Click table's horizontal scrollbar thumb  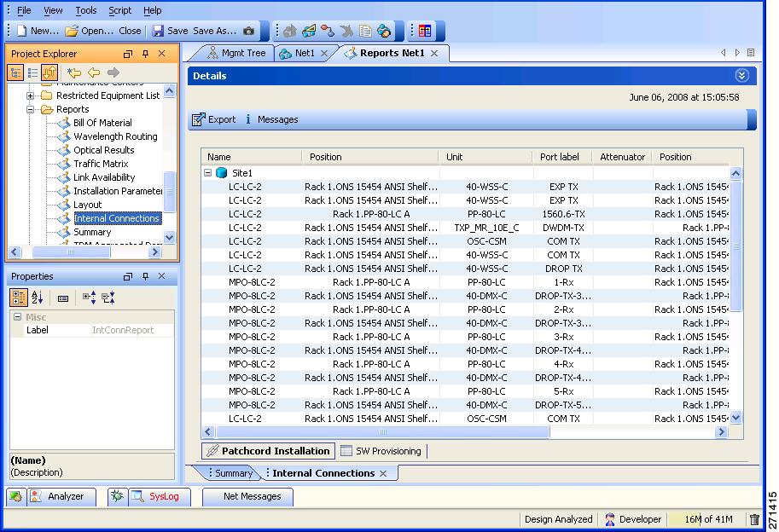382,431
